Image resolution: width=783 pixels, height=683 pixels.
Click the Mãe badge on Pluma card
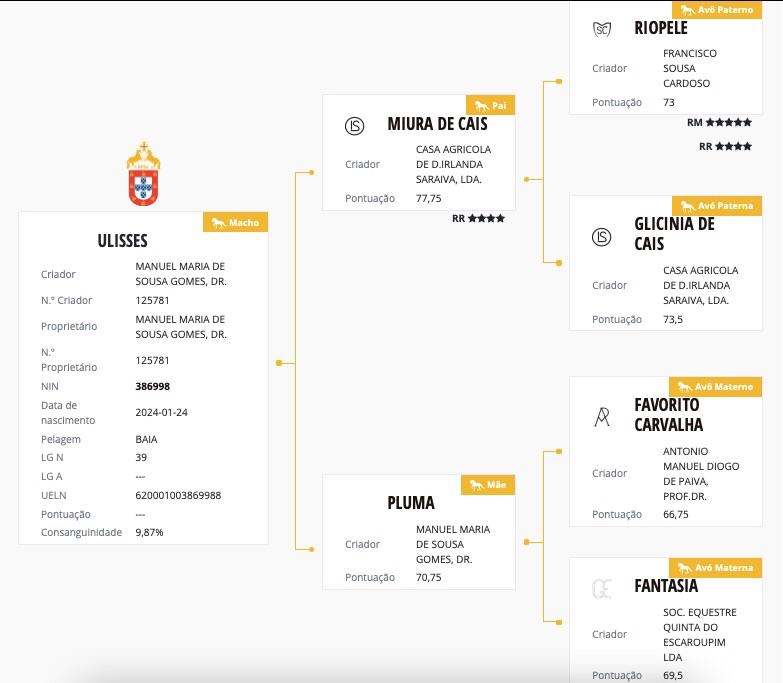(x=488, y=485)
